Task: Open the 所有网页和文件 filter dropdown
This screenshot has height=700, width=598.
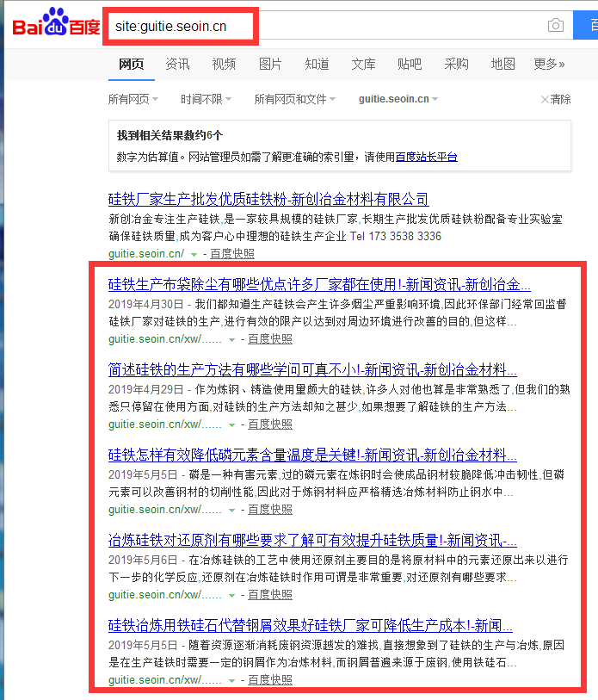Action: pyautogui.click(x=294, y=99)
